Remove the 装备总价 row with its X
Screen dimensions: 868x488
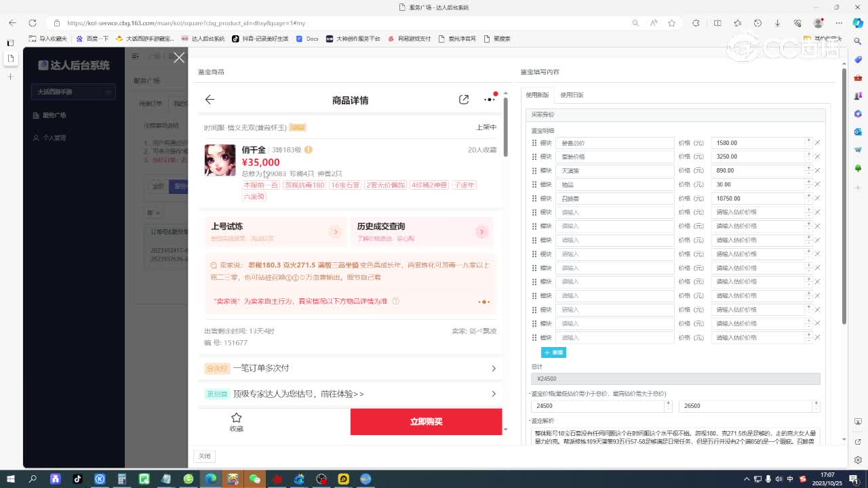pos(817,143)
